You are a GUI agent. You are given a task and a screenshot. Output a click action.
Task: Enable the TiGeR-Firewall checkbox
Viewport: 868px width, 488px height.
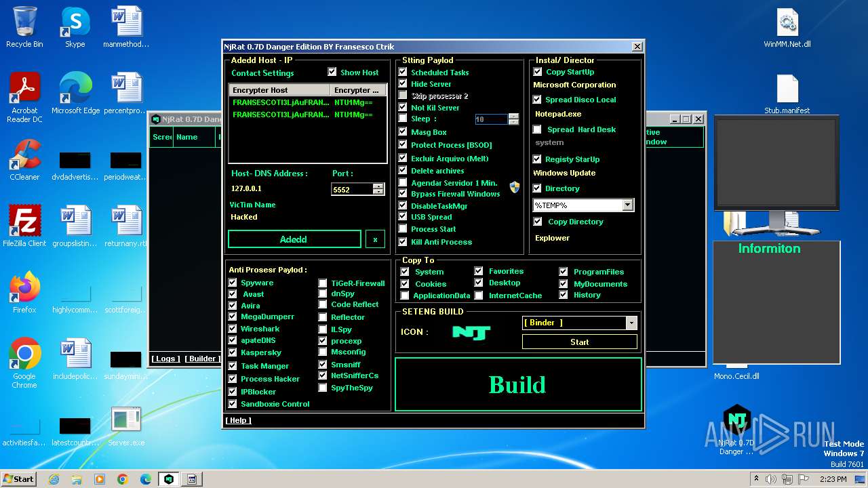point(323,283)
